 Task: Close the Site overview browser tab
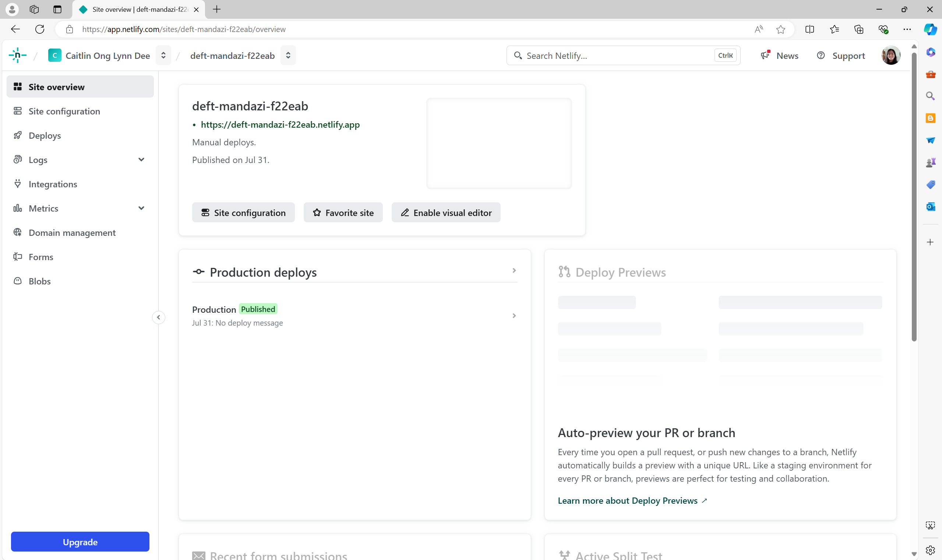[x=196, y=10]
